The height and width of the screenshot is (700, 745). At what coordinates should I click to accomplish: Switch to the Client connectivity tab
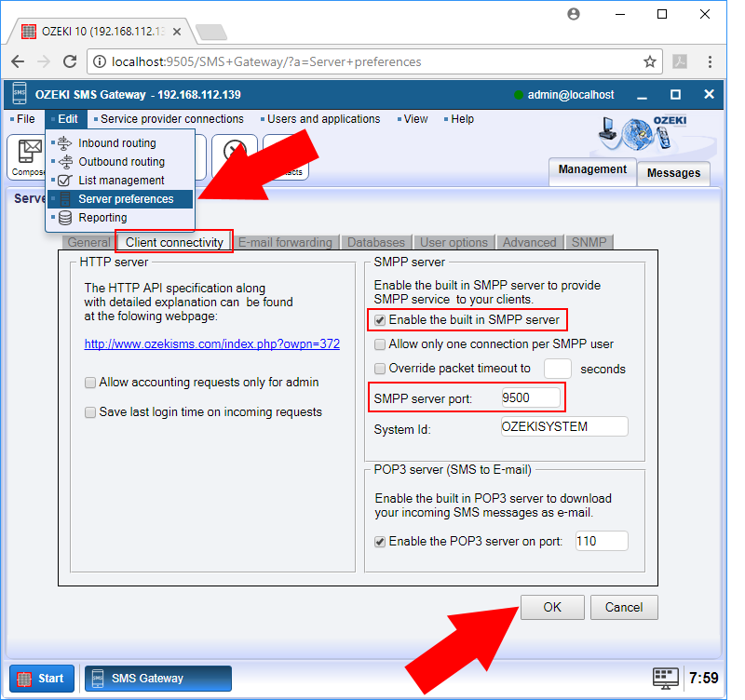click(174, 242)
